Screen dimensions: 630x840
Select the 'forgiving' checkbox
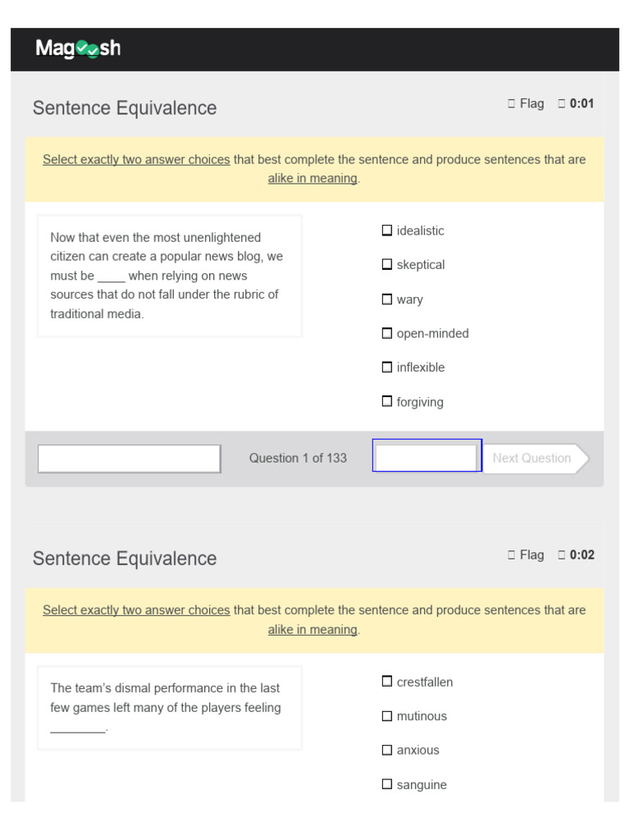click(387, 401)
